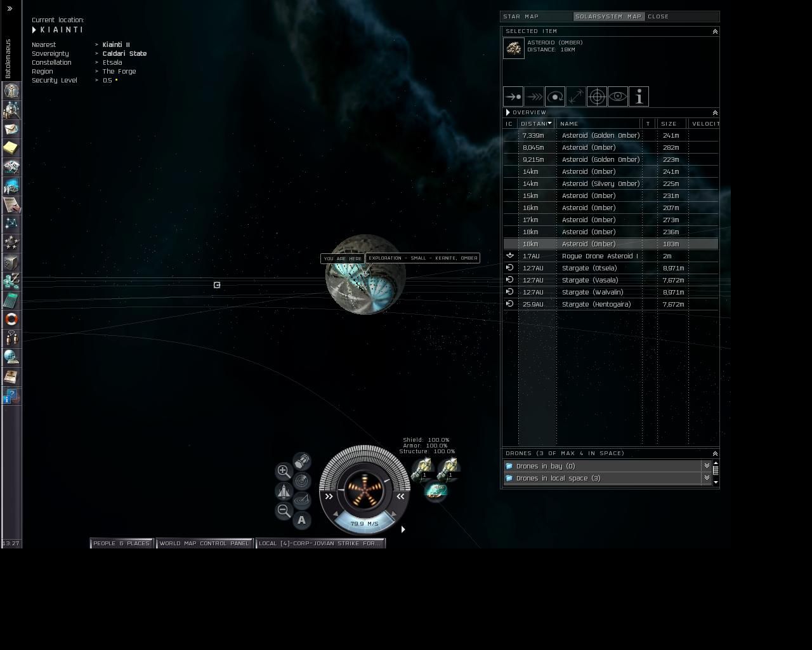Screen dimensions: 812x650
Task: Open the radar scanner HUD icon
Action: click(x=302, y=481)
